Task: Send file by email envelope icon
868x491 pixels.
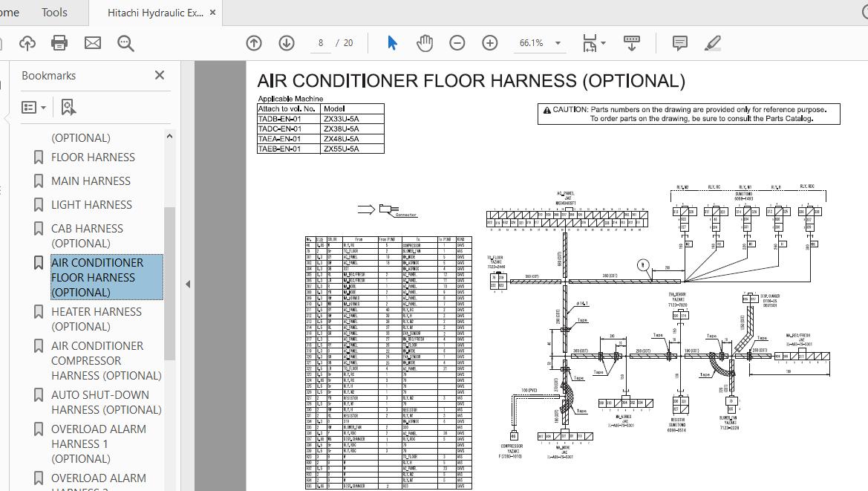Action: coord(93,43)
